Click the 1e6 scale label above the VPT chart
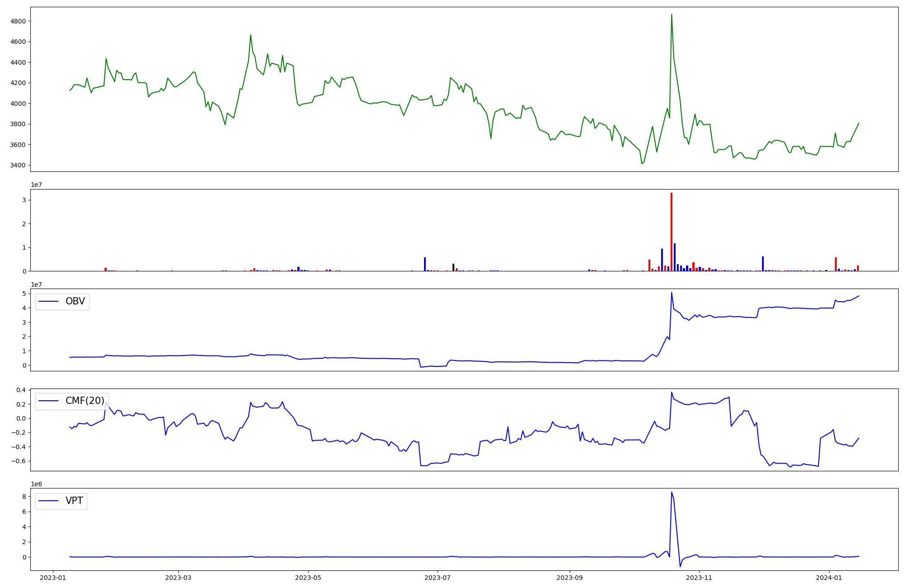Image resolution: width=905 pixels, height=588 pixels. point(37,484)
